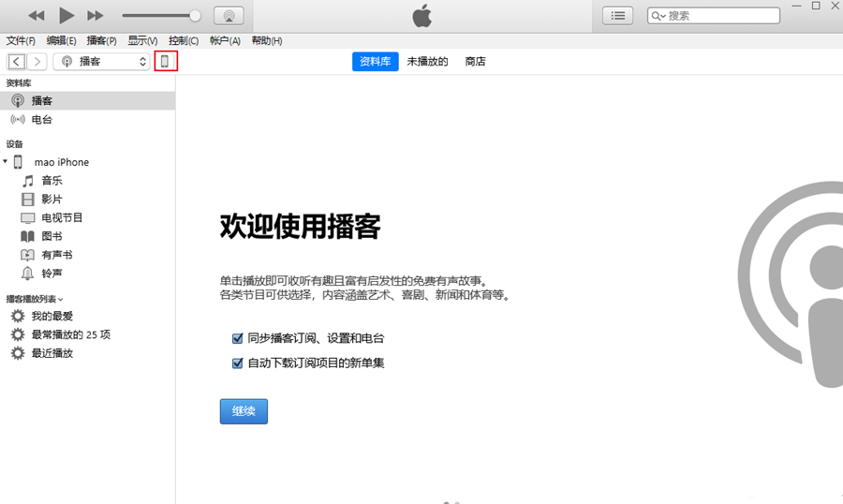This screenshot has height=504, width=843.
Task: Open the 显示(V) menu
Action: (x=142, y=41)
